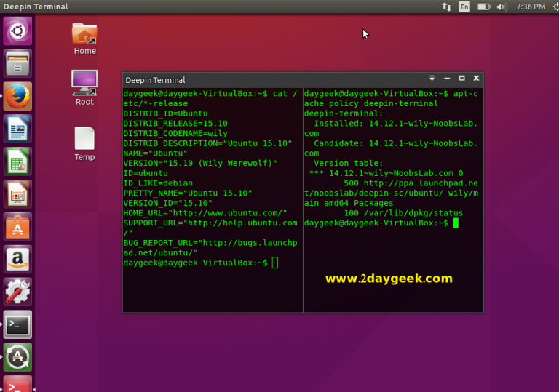
Task: Click the deepin-terminal: package heading line
Action: (344, 113)
